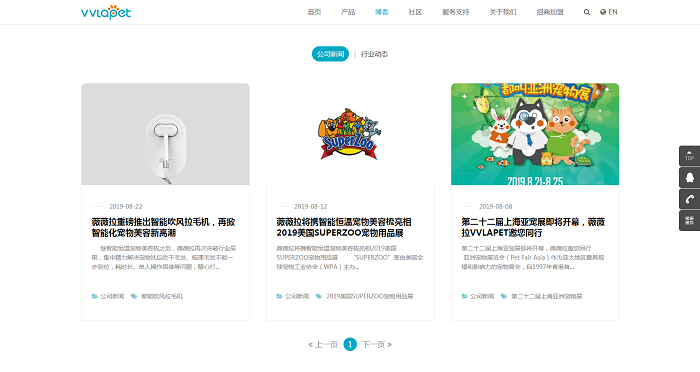Click the TOP back-to-top button

click(689, 156)
